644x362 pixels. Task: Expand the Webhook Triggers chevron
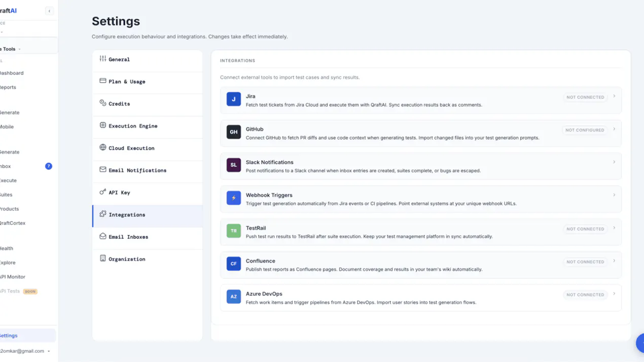click(614, 195)
